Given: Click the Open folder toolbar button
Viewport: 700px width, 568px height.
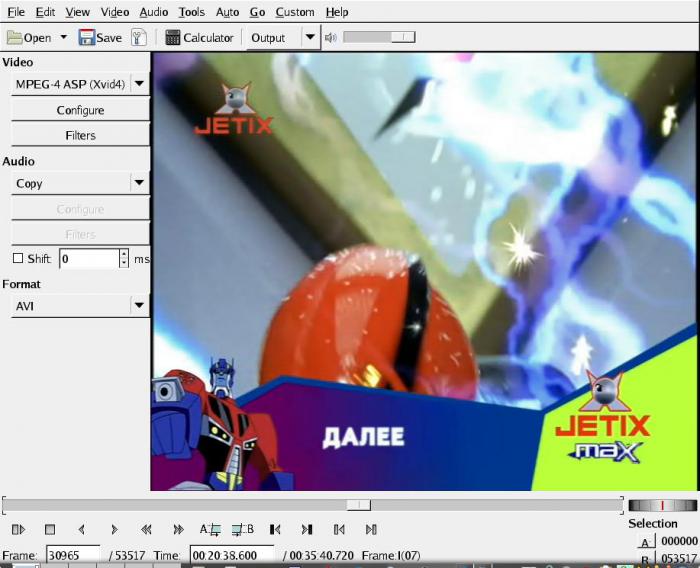Looking at the screenshot, I should pyautogui.click(x=29, y=38).
